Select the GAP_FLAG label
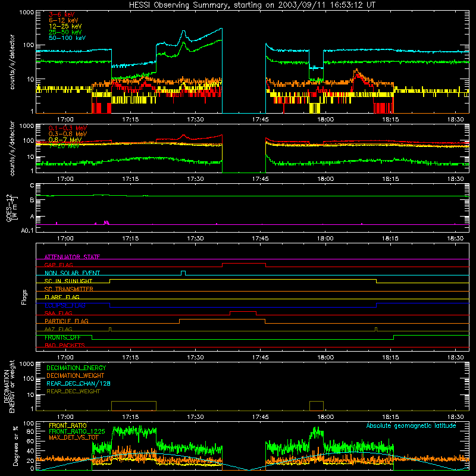Image resolution: width=476 pixels, height=476 pixels. click(59, 265)
